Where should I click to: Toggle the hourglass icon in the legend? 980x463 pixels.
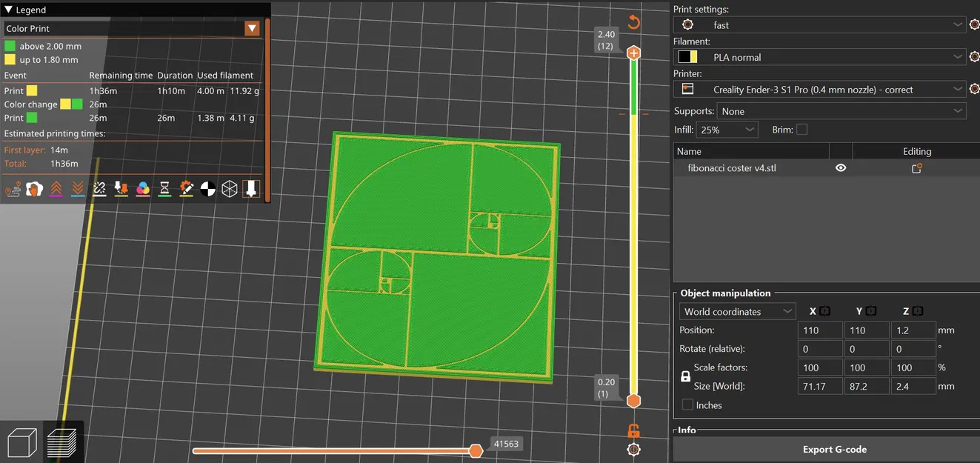point(165,190)
